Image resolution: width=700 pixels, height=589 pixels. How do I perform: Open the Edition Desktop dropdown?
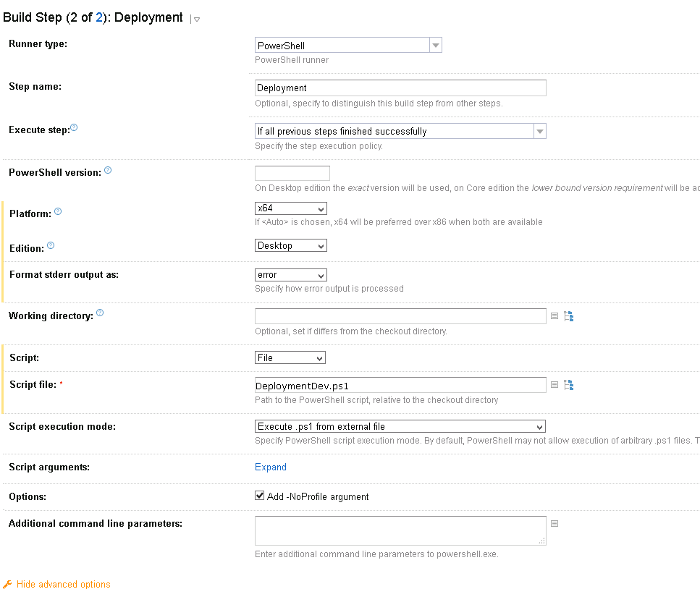(291, 246)
